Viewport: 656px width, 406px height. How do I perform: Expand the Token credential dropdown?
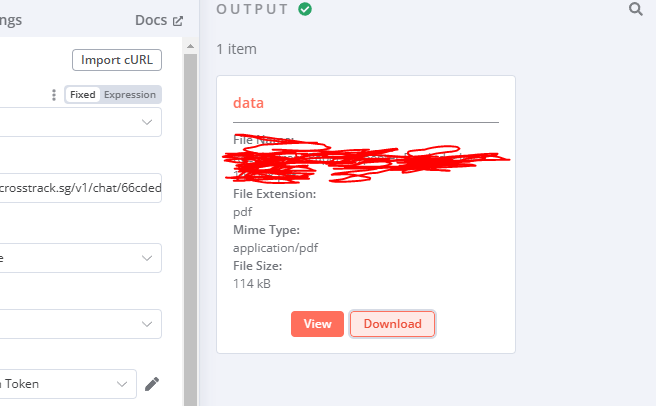[x=67, y=384]
